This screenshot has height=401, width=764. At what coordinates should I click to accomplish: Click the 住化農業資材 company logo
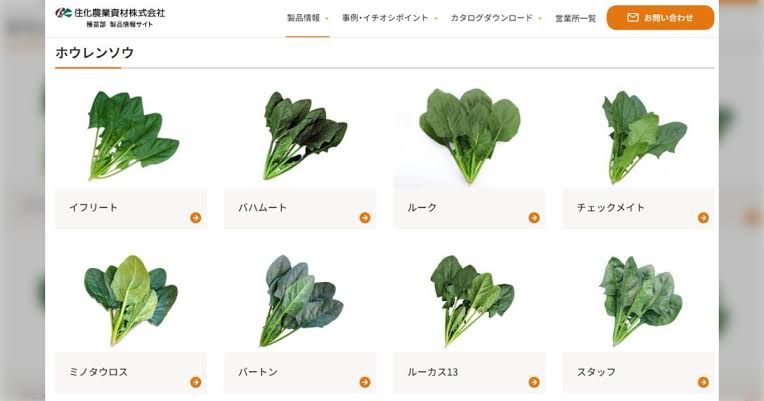110,18
